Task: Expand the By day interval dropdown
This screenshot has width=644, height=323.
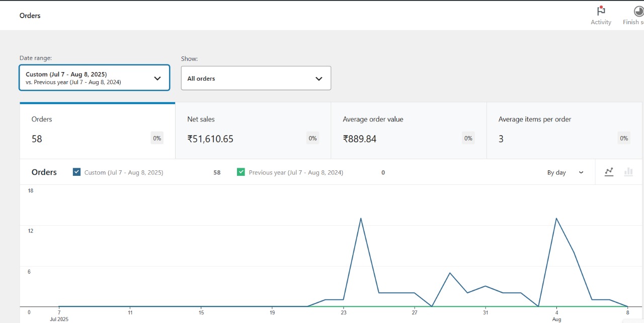Action: tap(566, 172)
